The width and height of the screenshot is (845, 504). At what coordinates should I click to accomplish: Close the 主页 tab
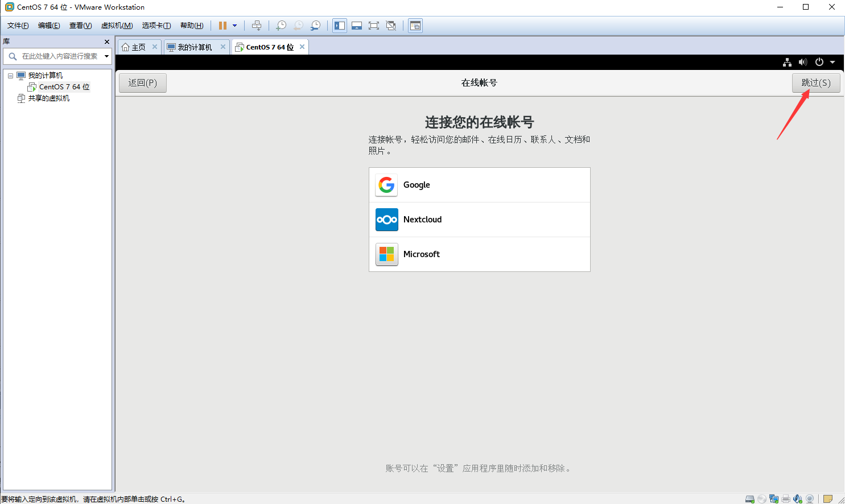tap(155, 47)
